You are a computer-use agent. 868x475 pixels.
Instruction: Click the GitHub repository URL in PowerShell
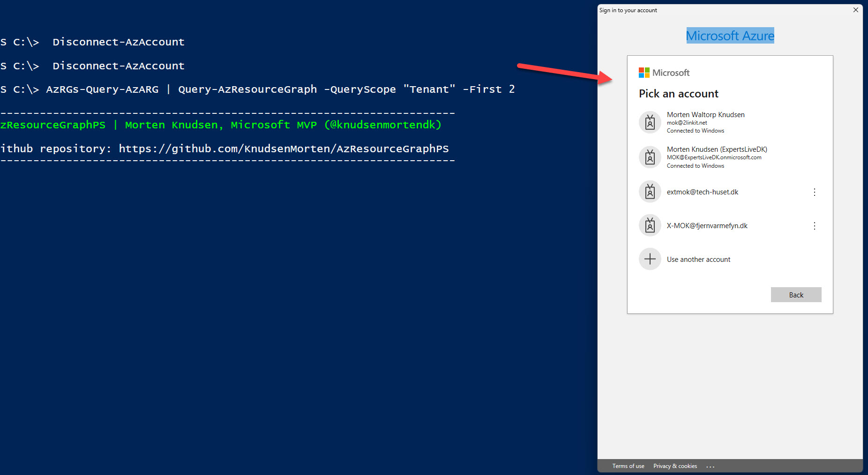click(x=284, y=148)
